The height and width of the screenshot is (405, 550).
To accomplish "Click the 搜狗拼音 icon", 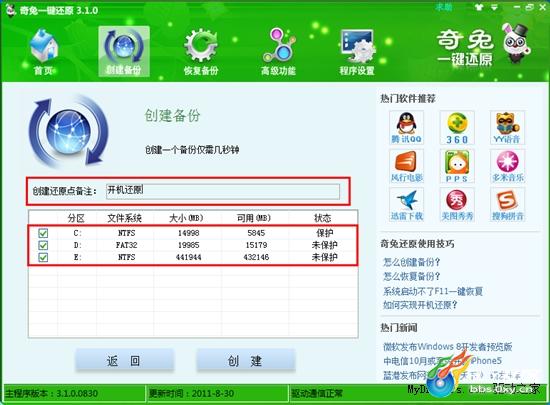I will tap(507, 204).
